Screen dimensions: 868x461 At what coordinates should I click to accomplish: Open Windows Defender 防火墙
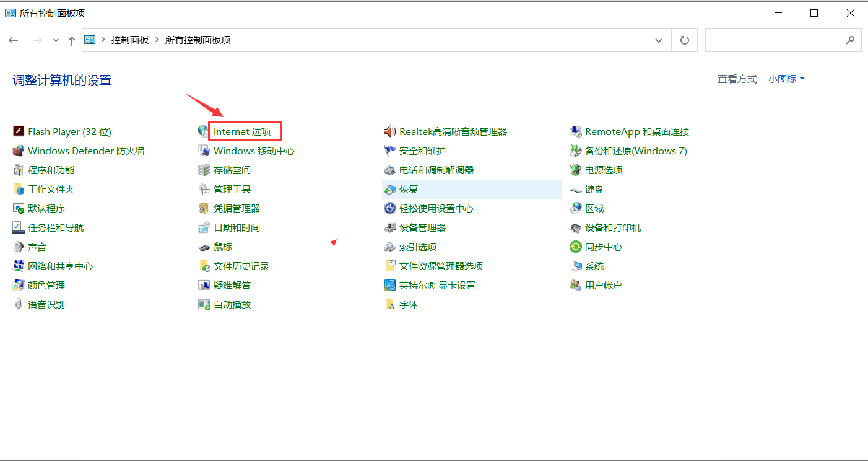87,151
